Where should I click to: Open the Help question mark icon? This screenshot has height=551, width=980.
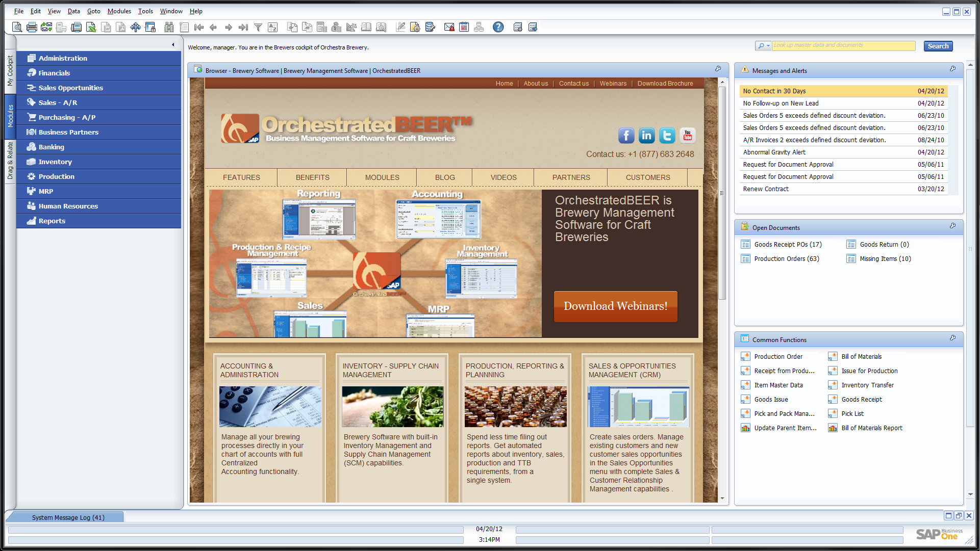498,28
